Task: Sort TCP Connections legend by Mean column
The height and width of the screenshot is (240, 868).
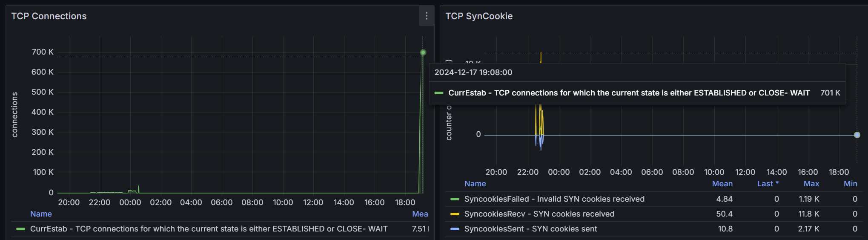Action: (x=420, y=214)
